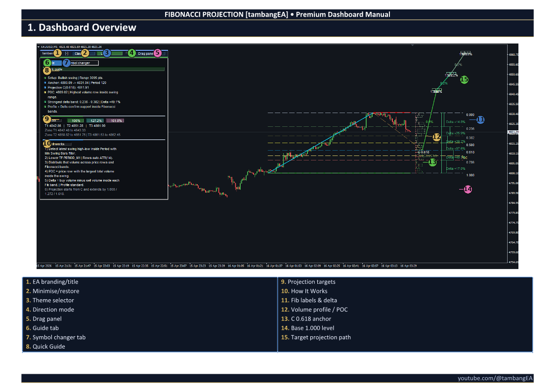Click the 0.618 Fibonacci level label

point(470,153)
